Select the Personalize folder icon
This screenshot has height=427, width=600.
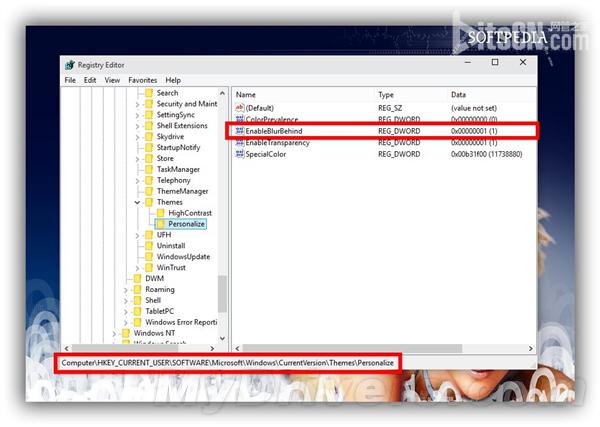coord(160,224)
